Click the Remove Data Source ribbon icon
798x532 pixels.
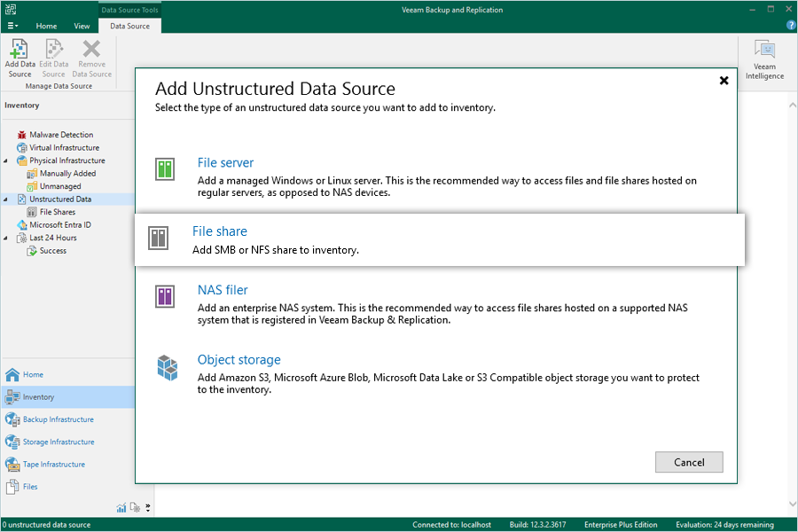point(91,49)
